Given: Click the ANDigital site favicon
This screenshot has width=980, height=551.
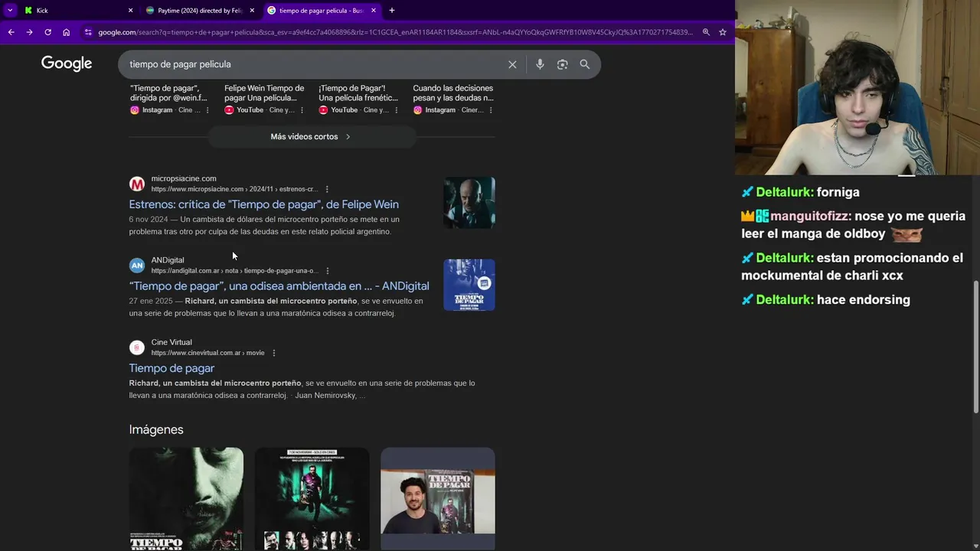Looking at the screenshot, I should [x=137, y=266].
